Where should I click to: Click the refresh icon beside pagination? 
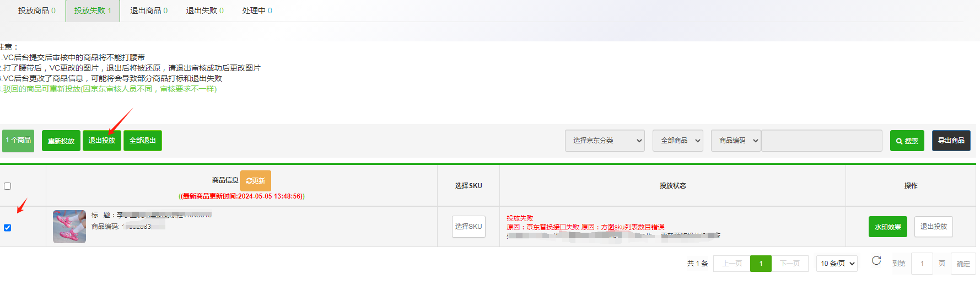(x=876, y=260)
